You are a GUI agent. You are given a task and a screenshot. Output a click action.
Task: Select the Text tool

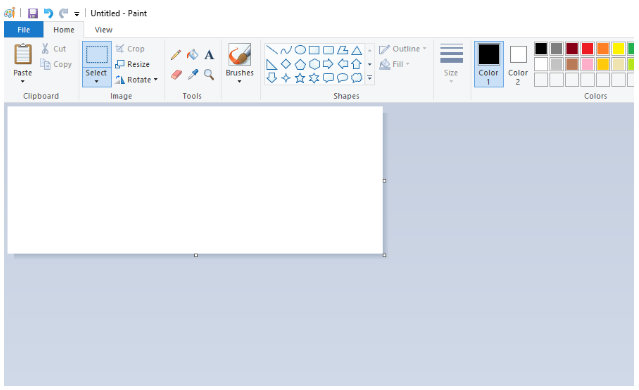209,55
